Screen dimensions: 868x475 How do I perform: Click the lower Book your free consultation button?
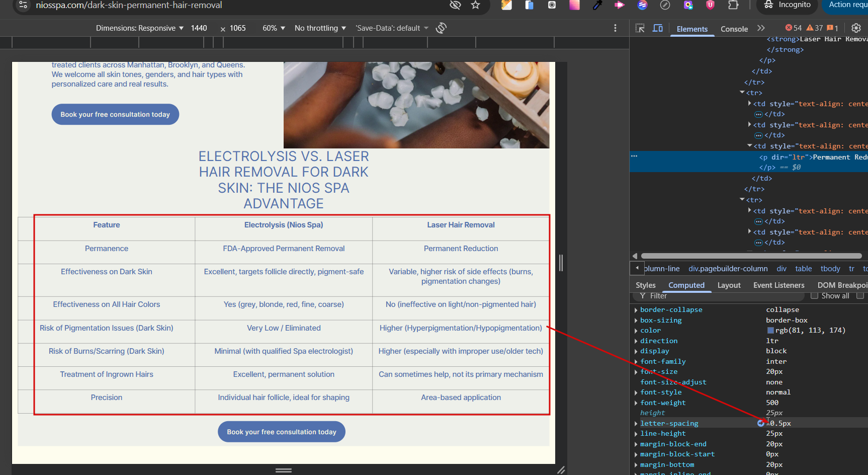(x=281, y=432)
